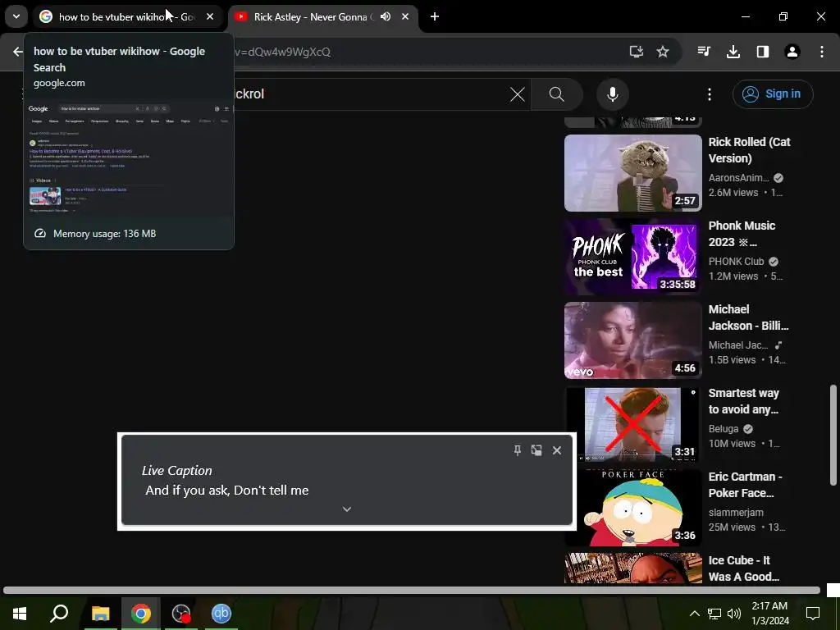Switch to the Rick Astley YouTube tab
Screen dimensions: 840x630
click(322, 16)
